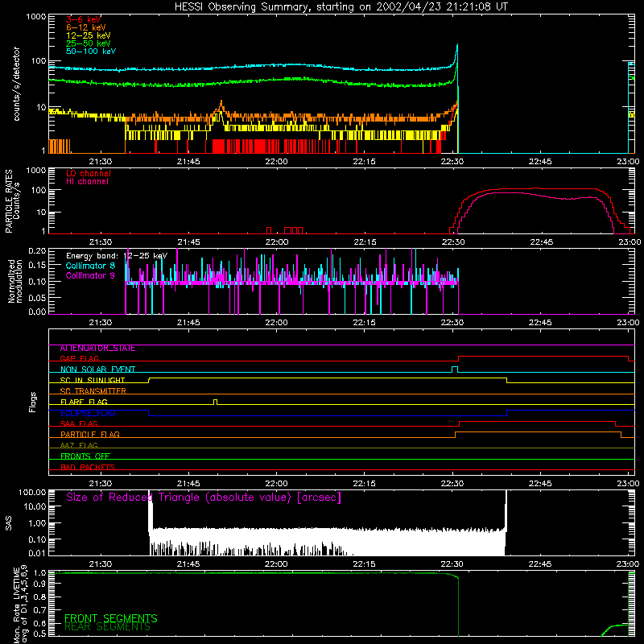Click the SAA_FLAG label

click(79, 424)
